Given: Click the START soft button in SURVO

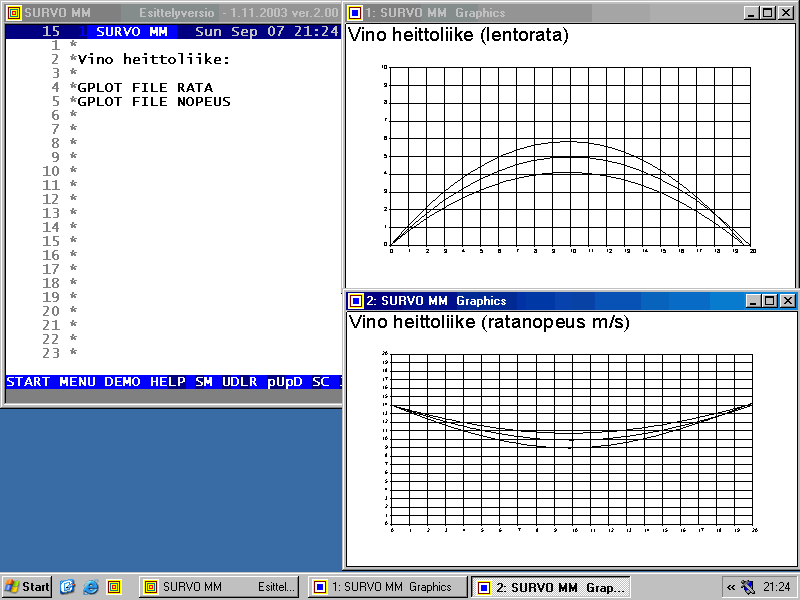Looking at the screenshot, I should click(28, 382).
